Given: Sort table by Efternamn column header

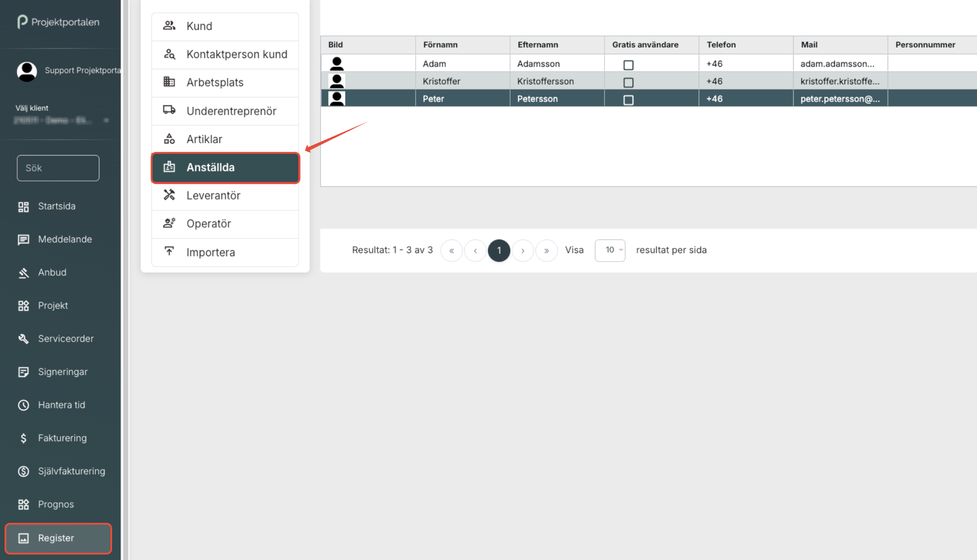Looking at the screenshot, I should [x=538, y=44].
